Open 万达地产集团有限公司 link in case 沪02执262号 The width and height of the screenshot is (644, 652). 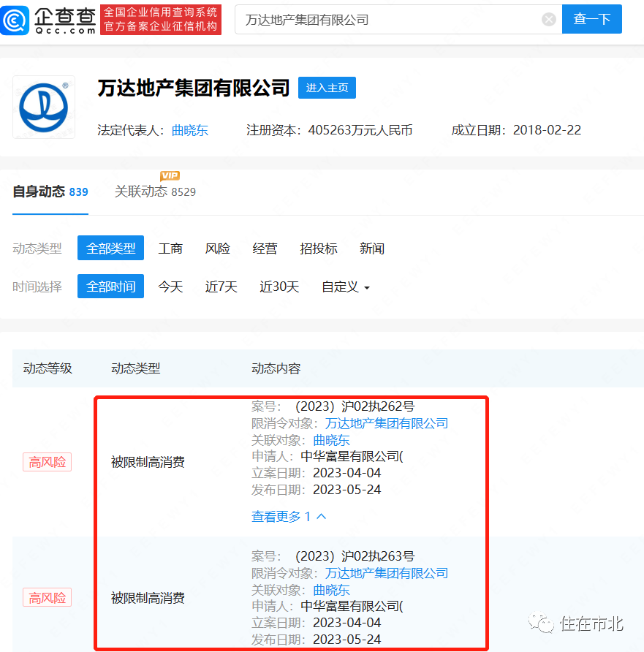coord(386,423)
